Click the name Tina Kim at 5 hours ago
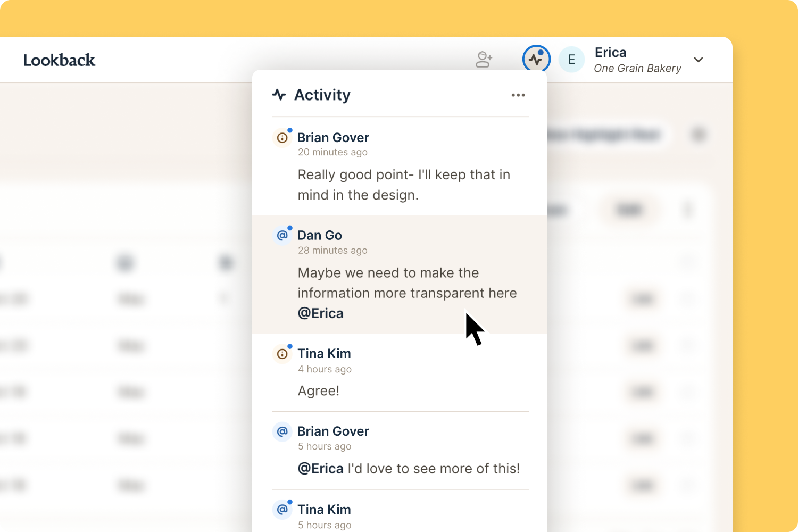 tap(324, 509)
